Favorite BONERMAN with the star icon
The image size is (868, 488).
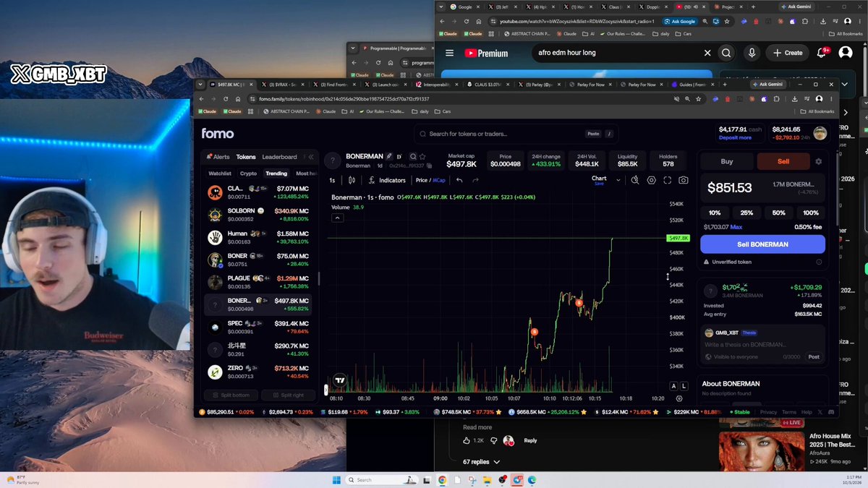tap(422, 156)
